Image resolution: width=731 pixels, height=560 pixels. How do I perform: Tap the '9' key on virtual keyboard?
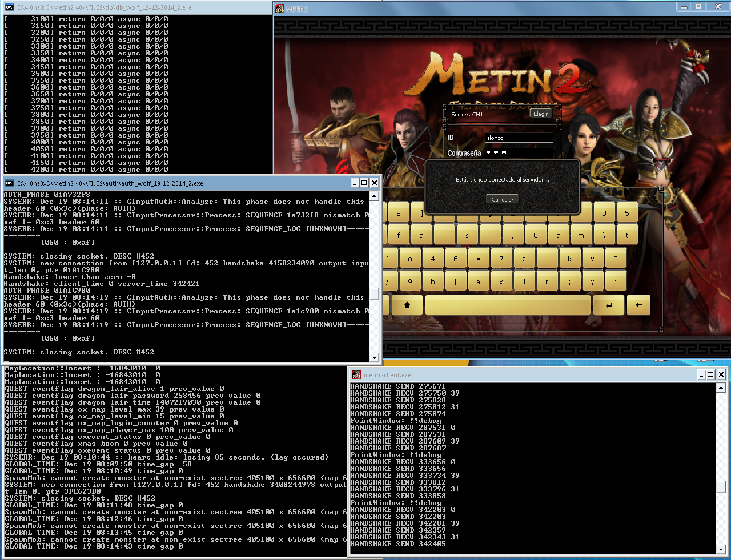[410, 281]
